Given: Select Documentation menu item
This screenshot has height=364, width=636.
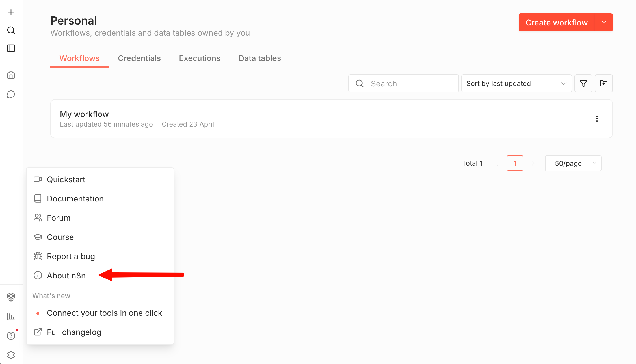Looking at the screenshot, I should pyautogui.click(x=100, y=199).
